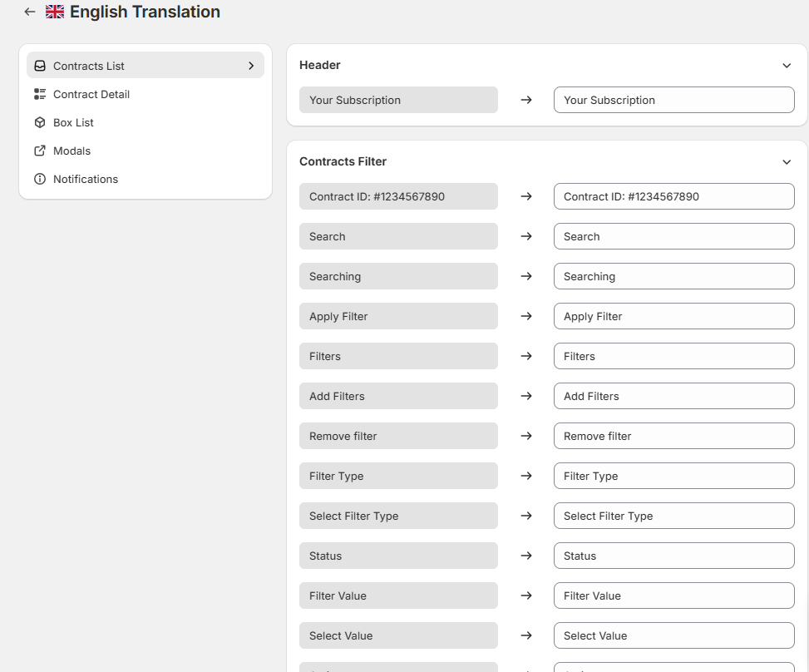The image size is (809, 672).
Task: Click the Box List cube icon
Action: [40, 122]
